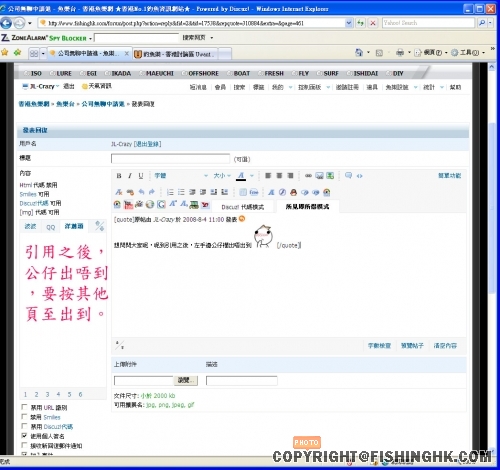Image resolution: width=500 pixels, height=470 pixels.
Task: Undo last edit in editor toolbar
Action: click(x=141, y=192)
